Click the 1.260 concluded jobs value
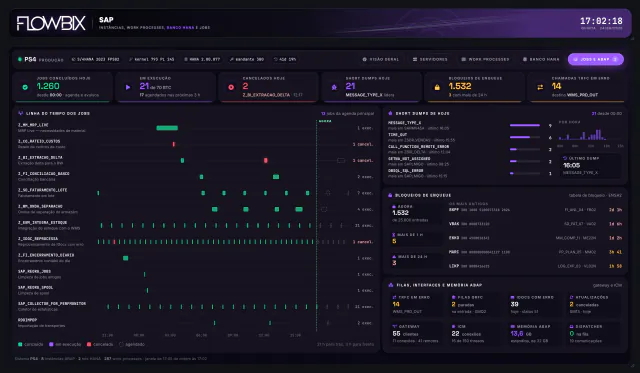 [x=48, y=86]
